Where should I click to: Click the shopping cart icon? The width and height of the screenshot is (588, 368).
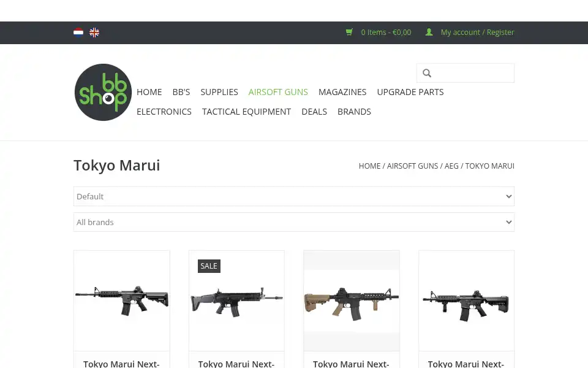click(349, 33)
